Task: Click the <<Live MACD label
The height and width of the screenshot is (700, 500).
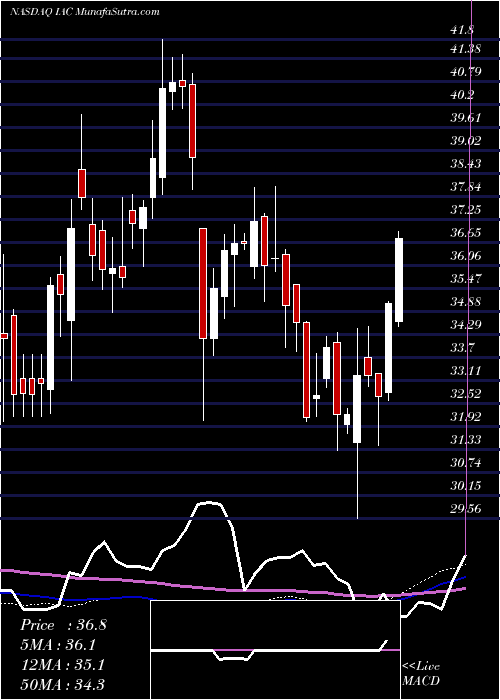Action: (x=421, y=673)
